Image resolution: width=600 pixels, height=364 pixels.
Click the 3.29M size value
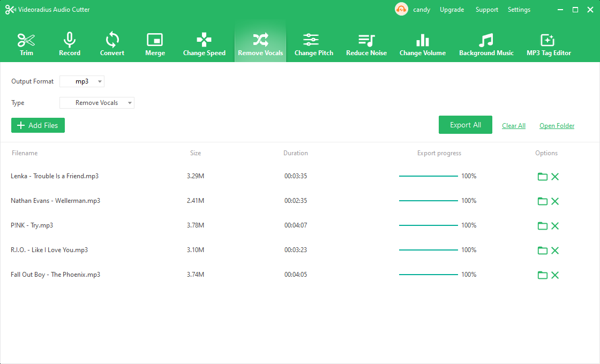coord(196,176)
